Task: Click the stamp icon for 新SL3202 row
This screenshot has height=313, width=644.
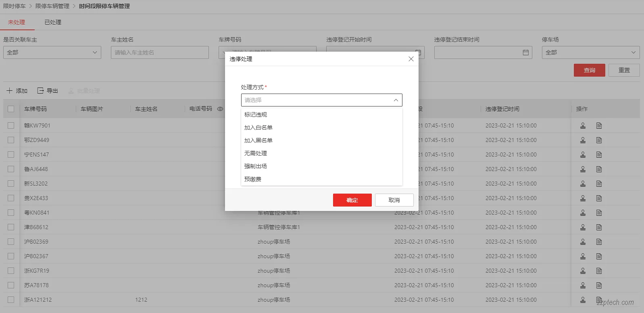Action: click(x=583, y=184)
